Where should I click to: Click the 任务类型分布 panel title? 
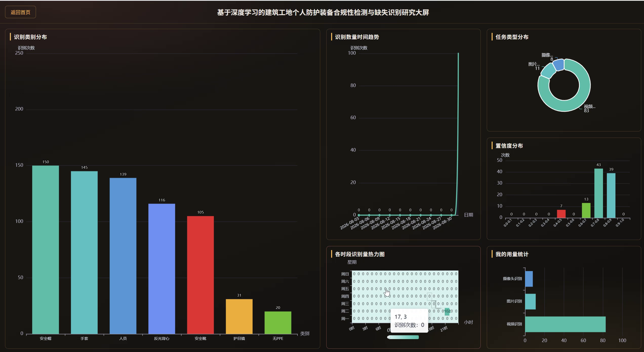coord(512,37)
